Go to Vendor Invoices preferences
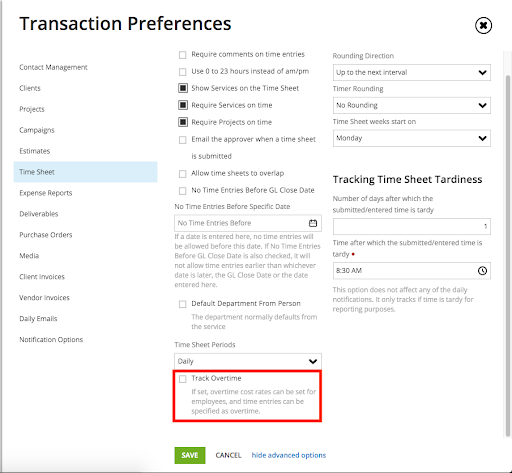Screen dimensions: 512x473 tap(44, 298)
